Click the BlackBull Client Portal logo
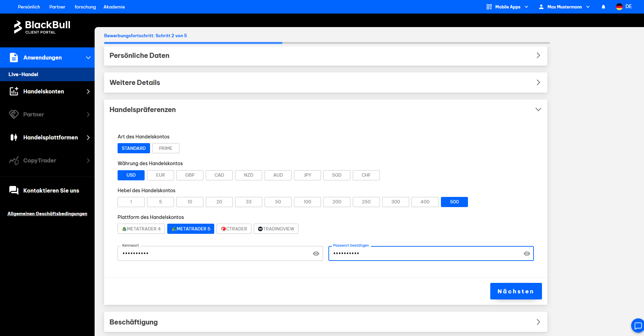The height and width of the screenshot is (336, 644). tap(42, 27)
